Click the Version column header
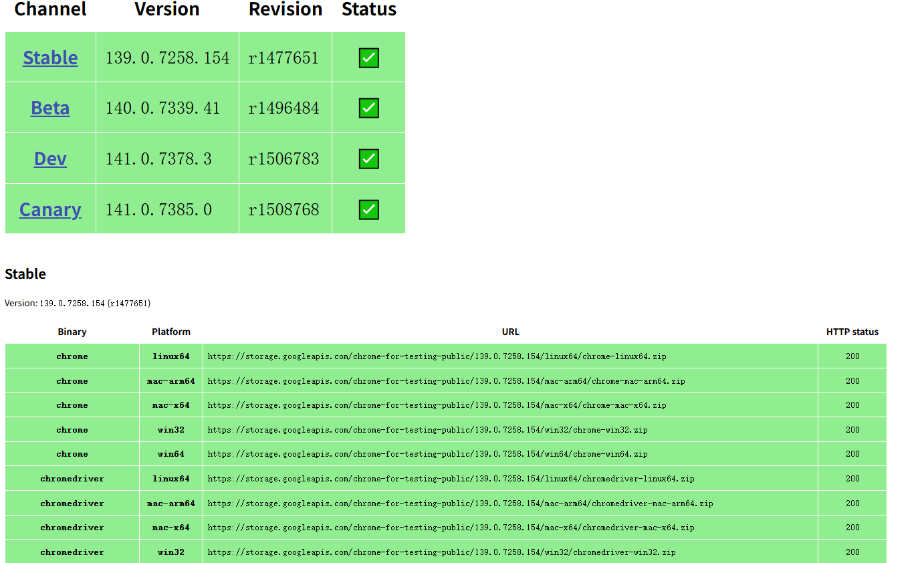Image resolution: width=924 pixels, height=563 pixels. click(166, 9)
